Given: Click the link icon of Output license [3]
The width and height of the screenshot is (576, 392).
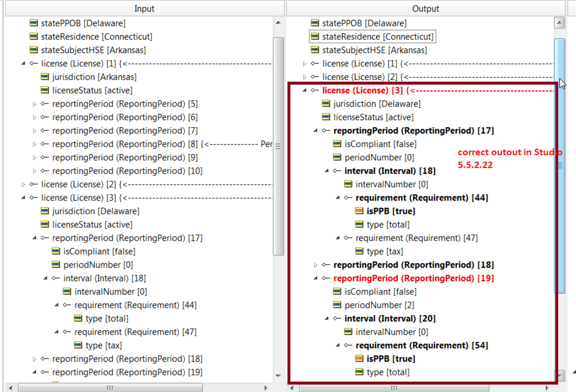Looking at the screenshot, I should [x=315, y=90].
